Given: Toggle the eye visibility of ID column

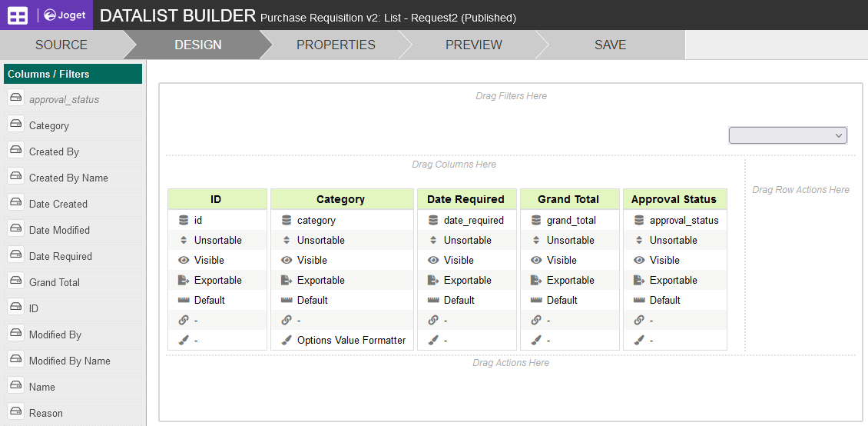Looking at the screenshot, I should click(x=184, y=260).
